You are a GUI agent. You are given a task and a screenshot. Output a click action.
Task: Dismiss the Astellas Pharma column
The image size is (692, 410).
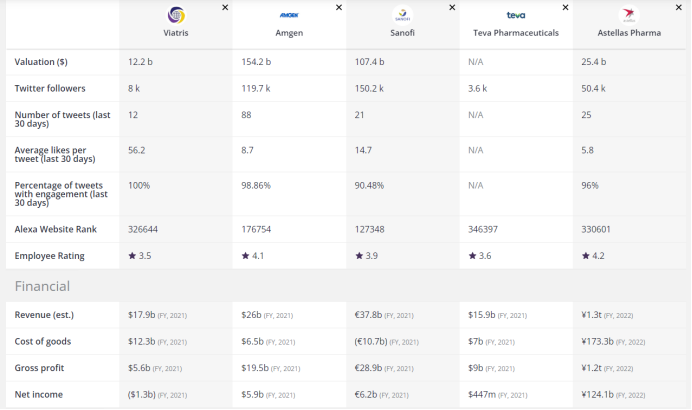click(x=680, y=7)
